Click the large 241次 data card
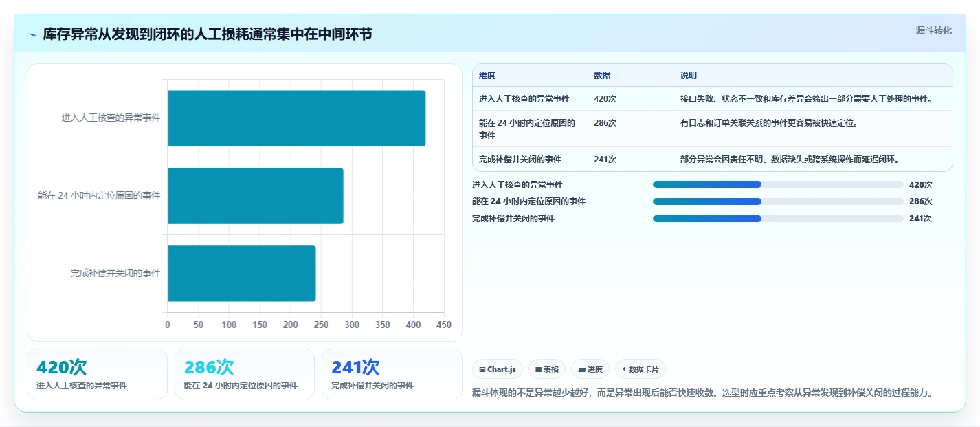980x427 pixels. [392, 374]
